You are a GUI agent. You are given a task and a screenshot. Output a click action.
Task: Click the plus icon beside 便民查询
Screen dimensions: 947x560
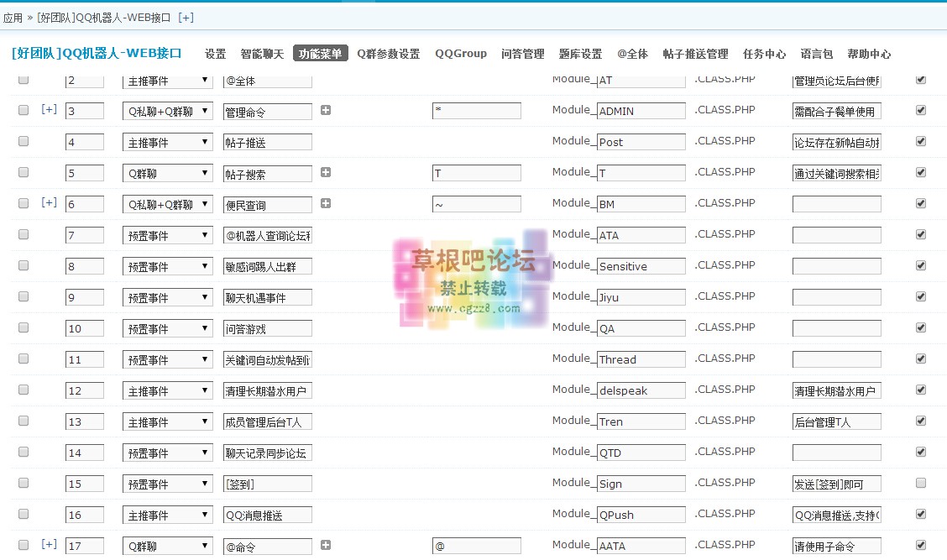coord(326,203)
